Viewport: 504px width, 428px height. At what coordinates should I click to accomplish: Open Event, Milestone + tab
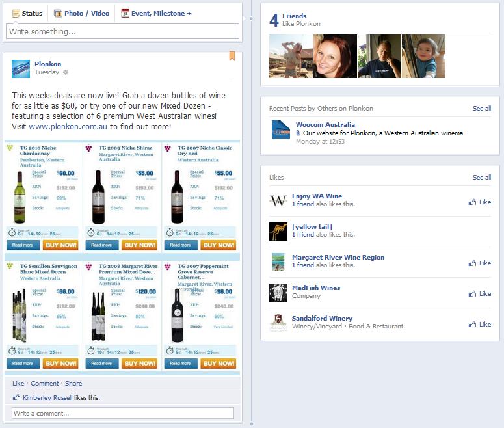(x=156, y=14)
